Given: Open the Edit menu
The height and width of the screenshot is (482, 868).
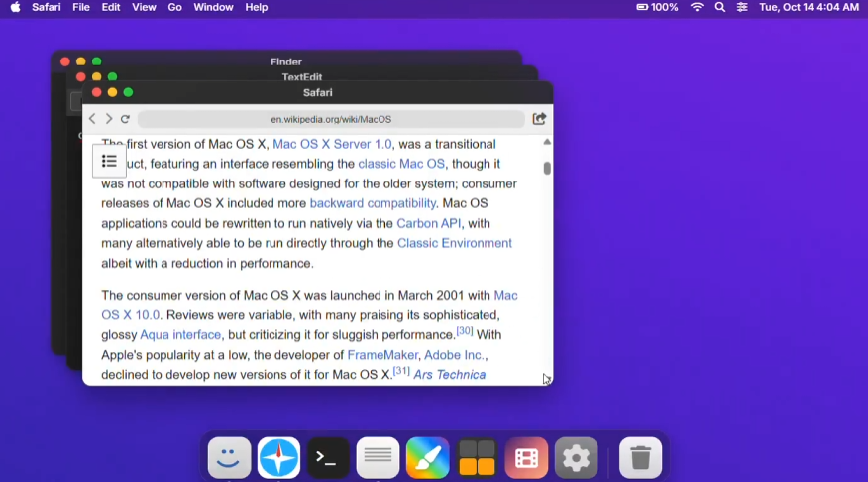Looking at the screenshot, I should coord(111,7).
